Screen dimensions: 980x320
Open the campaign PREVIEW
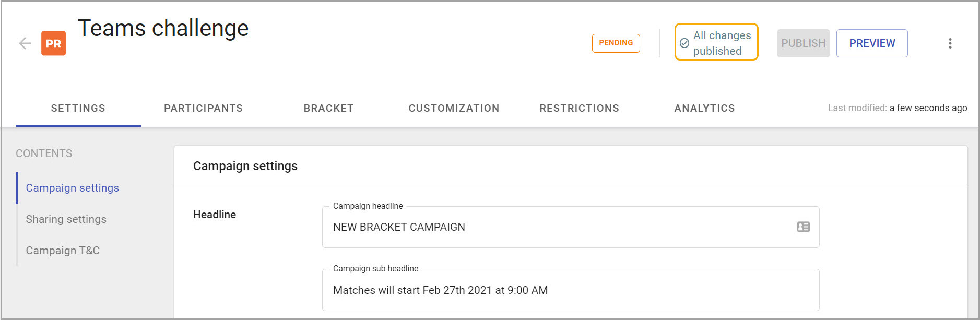[x=872, y=43]
